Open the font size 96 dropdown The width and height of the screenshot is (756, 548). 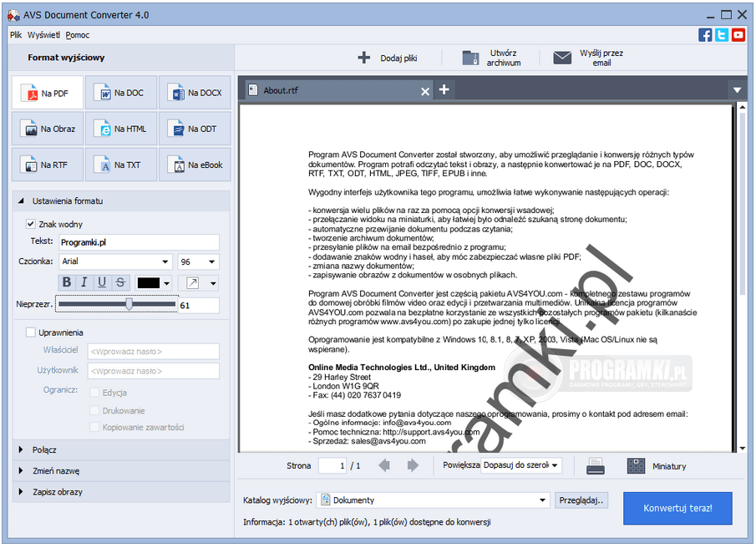click(x=211, y=261)
